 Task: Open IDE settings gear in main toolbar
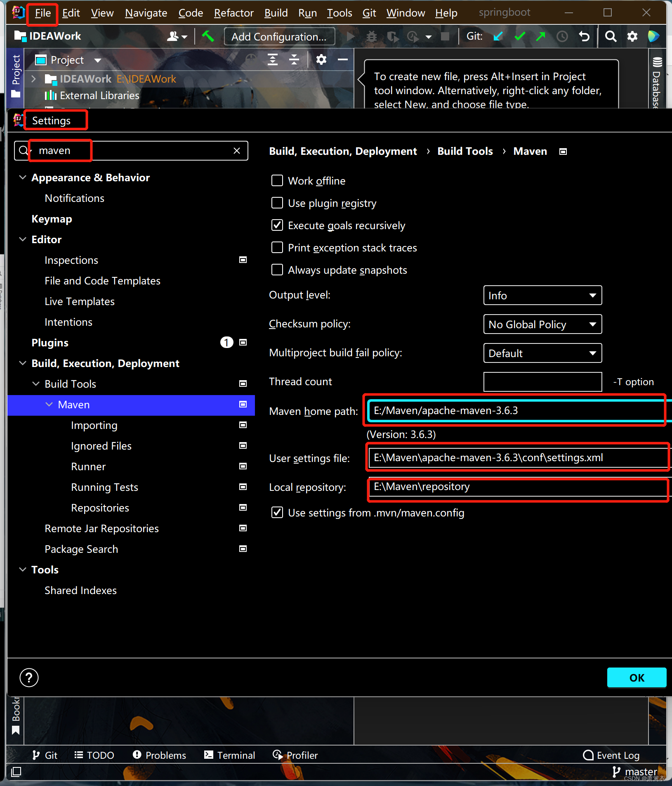pyautogui.click(x=632, y=36)
